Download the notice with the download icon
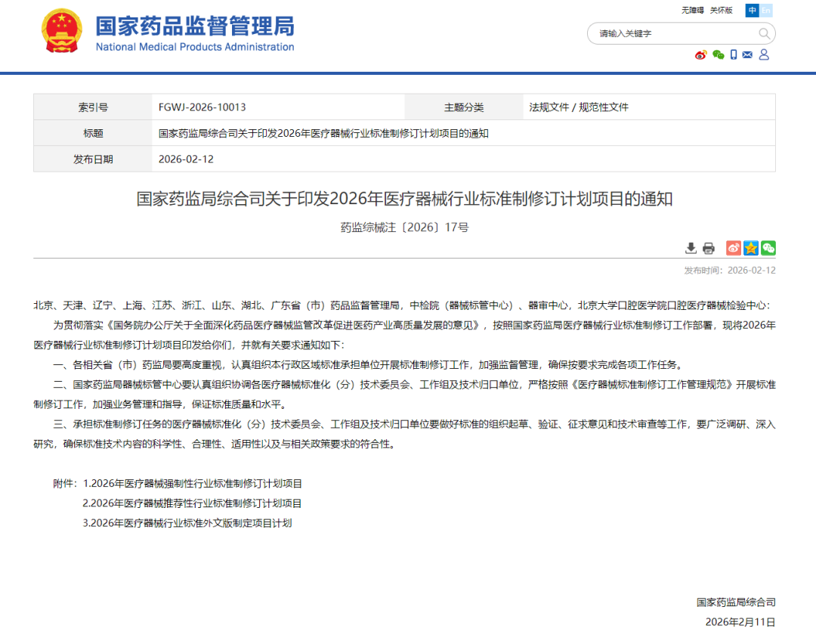 tap(691, 249)
